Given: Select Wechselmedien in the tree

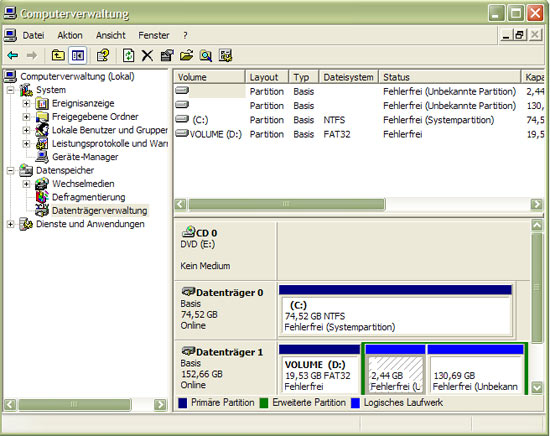Looking at the screenshot, I should coord(83,183).
